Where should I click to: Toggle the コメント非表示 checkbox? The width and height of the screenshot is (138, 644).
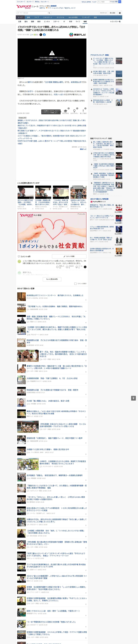(x=75, y=284)
